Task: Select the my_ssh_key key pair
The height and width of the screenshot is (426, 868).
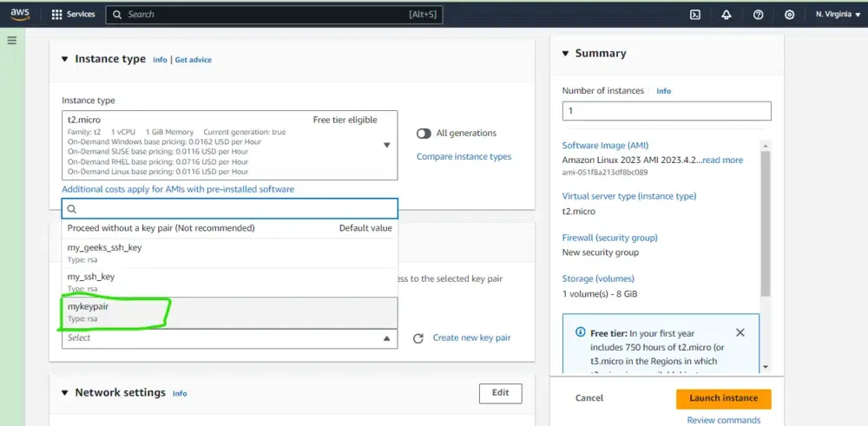Action: point(230,282)
